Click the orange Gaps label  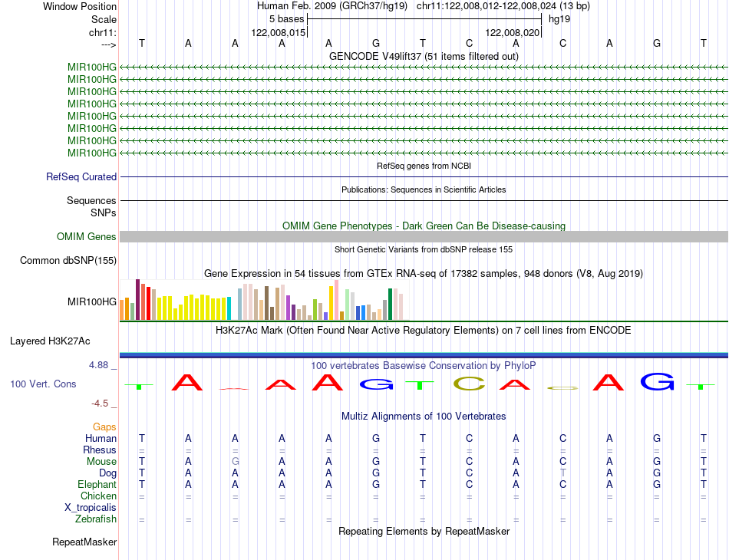pos(104,427)
